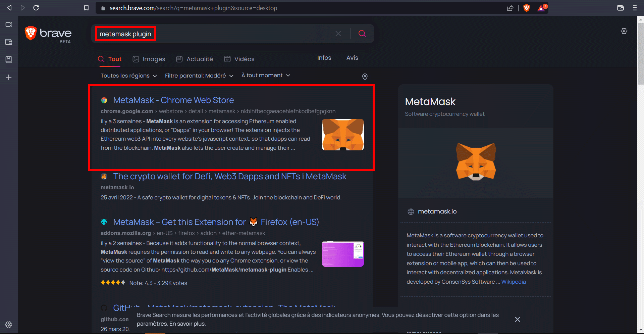Open Brave Shields lion icon
Viewport: 644px width, 334px height.
click(527, 8)
